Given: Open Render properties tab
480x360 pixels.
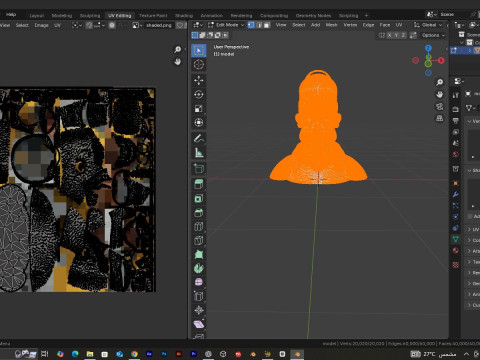Looking at the screenshot, I should click(x=456, y=109).
